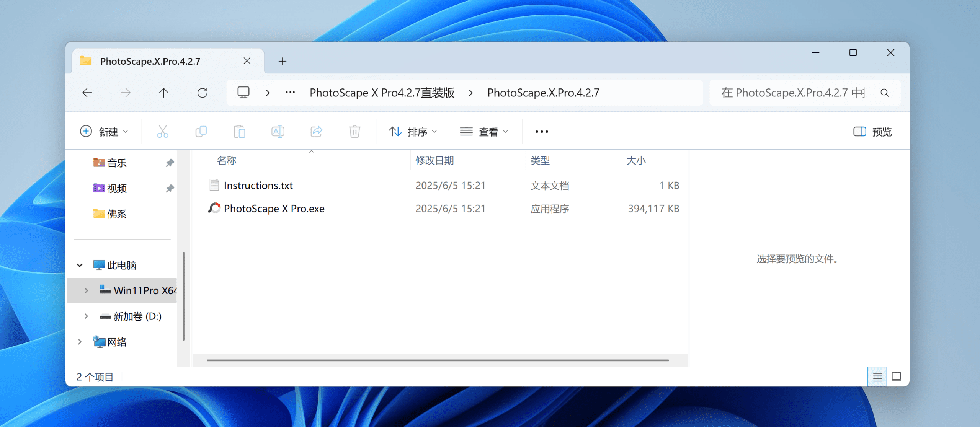Click the Delete trash icon
Screen dimensions: 980x427
click(x=355, y=132)
